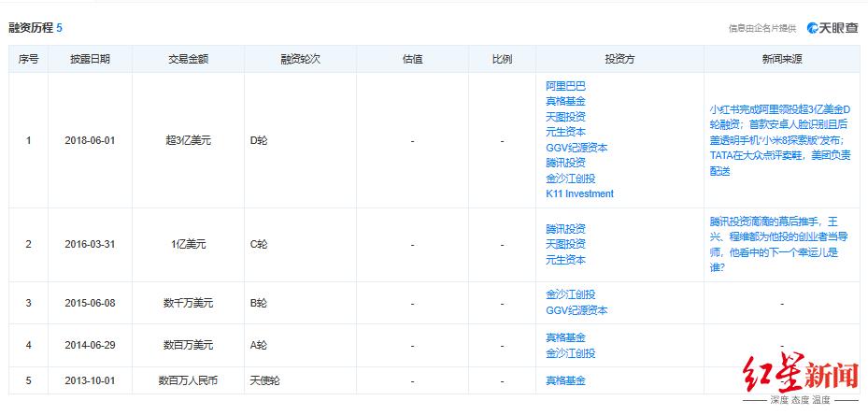Click the 交易金额 column header
The width and height of the screenshot is (868, 415).
pos(188,59)
